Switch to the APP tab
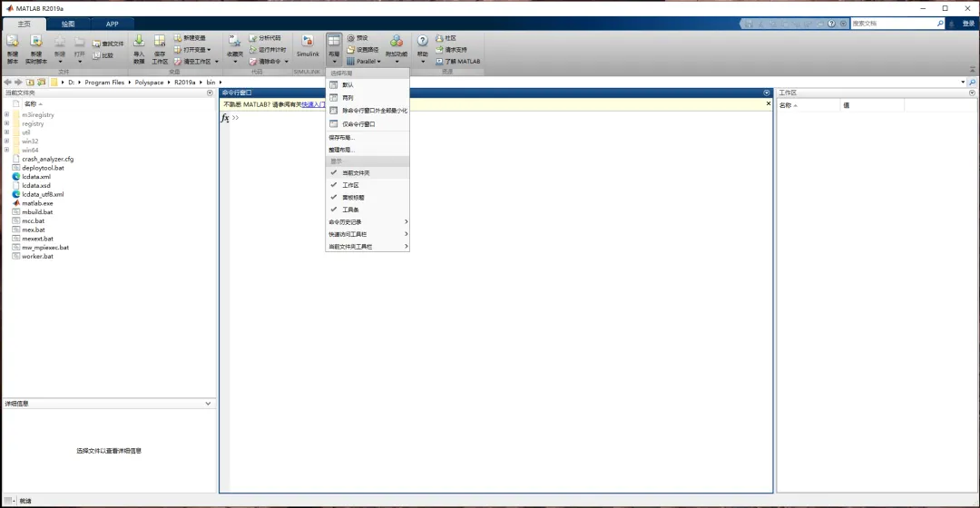This screenshot has width=980, height=508. click(112, 24)
